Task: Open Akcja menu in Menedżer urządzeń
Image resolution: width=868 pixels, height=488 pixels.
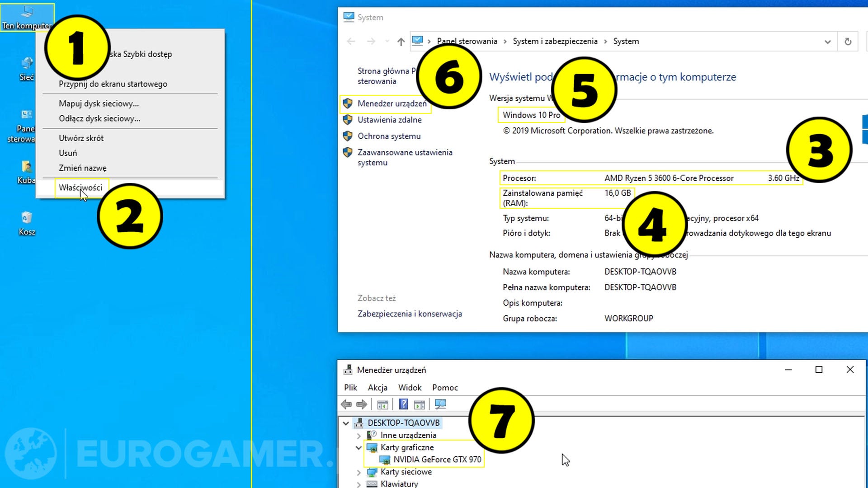Action: click(377, 388)
